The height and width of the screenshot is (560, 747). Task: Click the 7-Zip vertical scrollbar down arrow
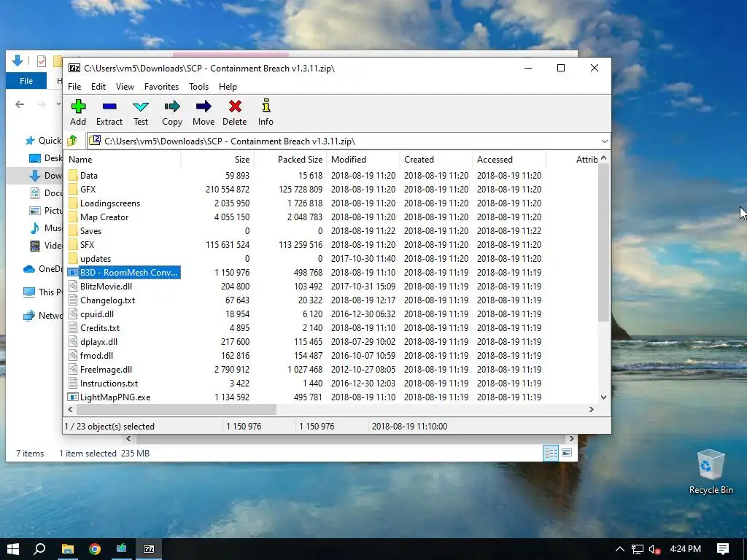tap(603, 397)
